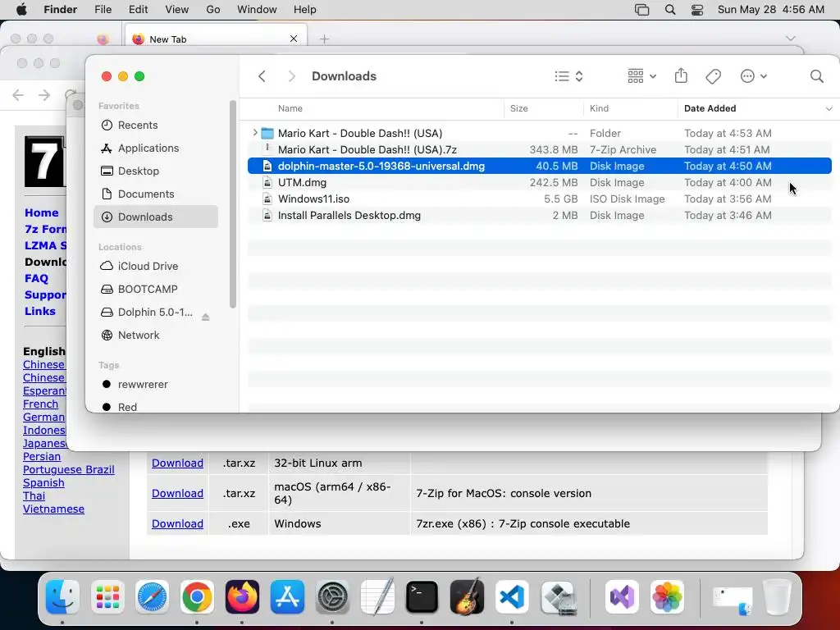This screenshot has width=840, height=630.
Task: Go forward in Finder window
Action: tap(291, 76)
